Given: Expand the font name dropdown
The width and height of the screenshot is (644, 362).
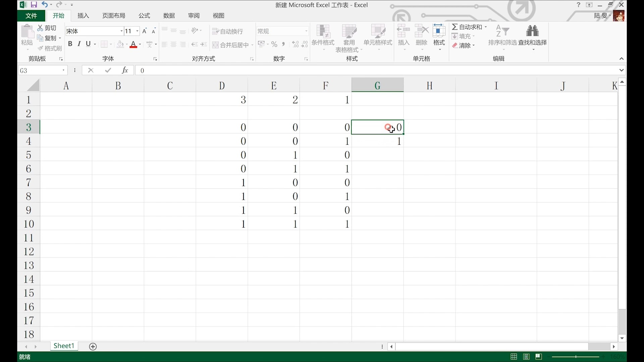Looking at the screenshot, I should (121, 31).
